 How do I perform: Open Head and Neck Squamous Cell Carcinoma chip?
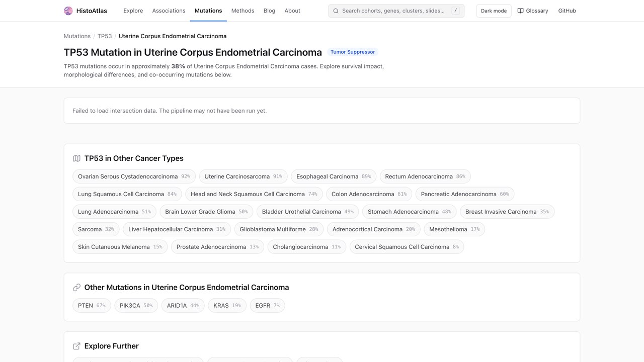point(254,194)
